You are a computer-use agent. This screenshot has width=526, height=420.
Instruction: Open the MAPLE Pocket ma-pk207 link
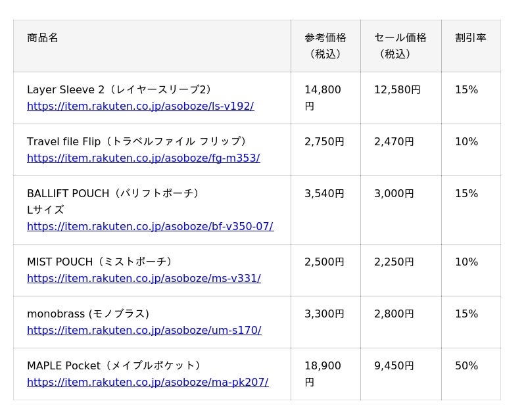(x=148, y=383)
